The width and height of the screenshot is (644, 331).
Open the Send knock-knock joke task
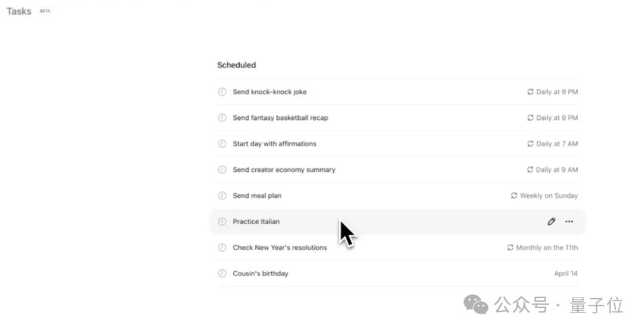[270, 92]
